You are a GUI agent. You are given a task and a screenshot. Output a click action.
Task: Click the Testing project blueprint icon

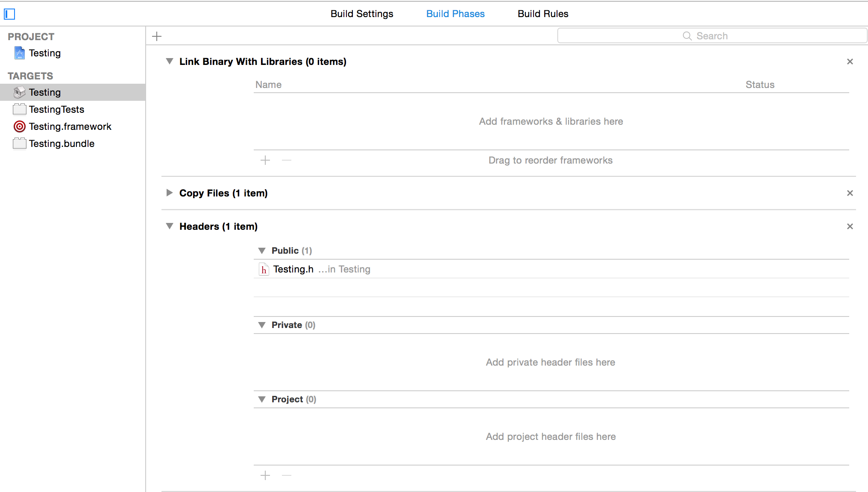coord(20,53)
